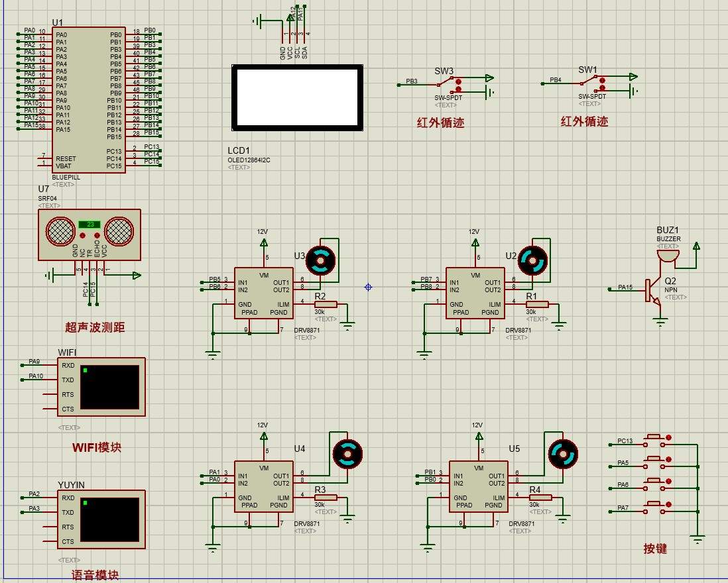Select the 按键 label

tap(655, 549)
